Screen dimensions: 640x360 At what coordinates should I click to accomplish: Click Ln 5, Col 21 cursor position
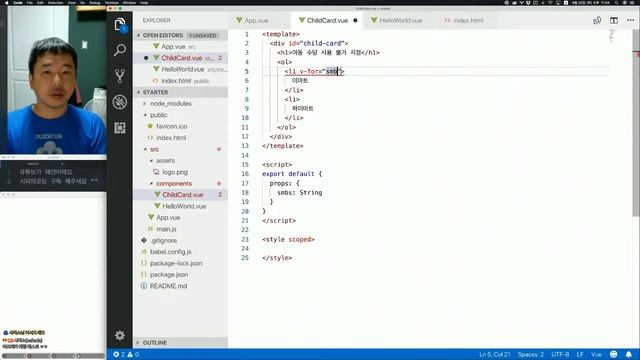[495, 354]
